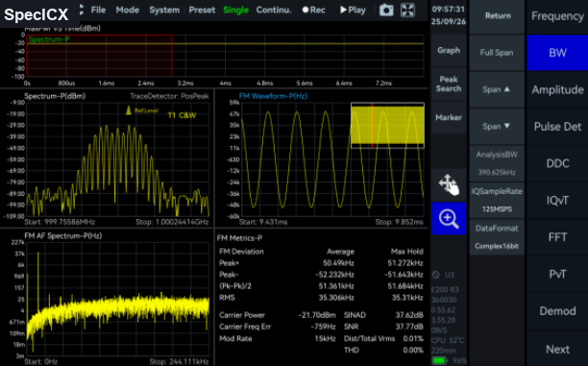Screen dimensions: 588x366
Task: Open the Marker settings
Action: [449, 118]
